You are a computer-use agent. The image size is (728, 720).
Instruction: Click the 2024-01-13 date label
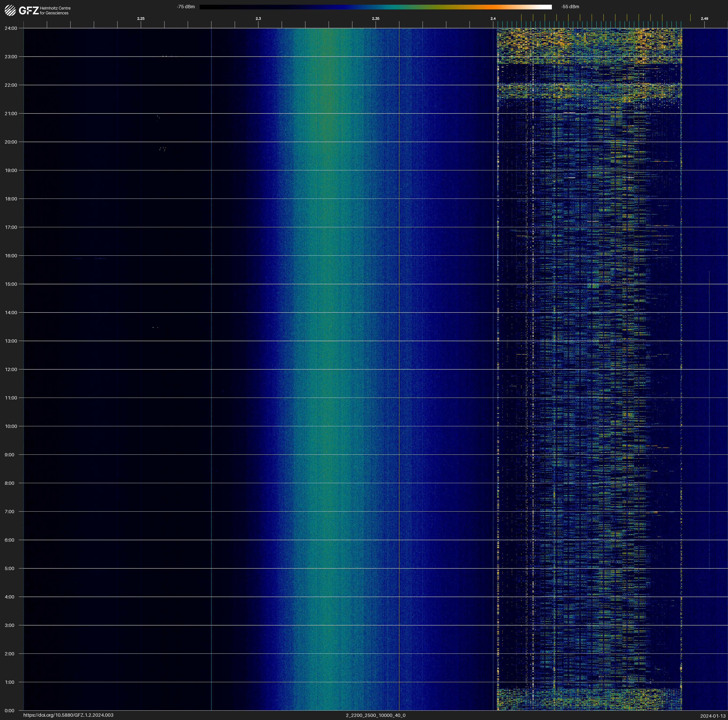pyautogui.click(x=713, y=716)
